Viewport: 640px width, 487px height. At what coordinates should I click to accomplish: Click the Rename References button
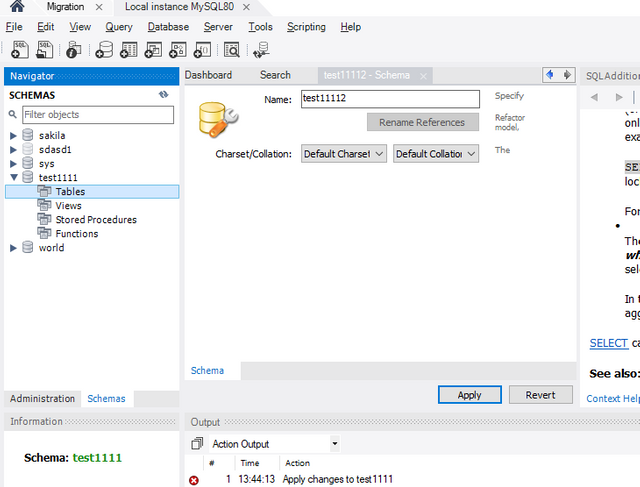point(422,122)
